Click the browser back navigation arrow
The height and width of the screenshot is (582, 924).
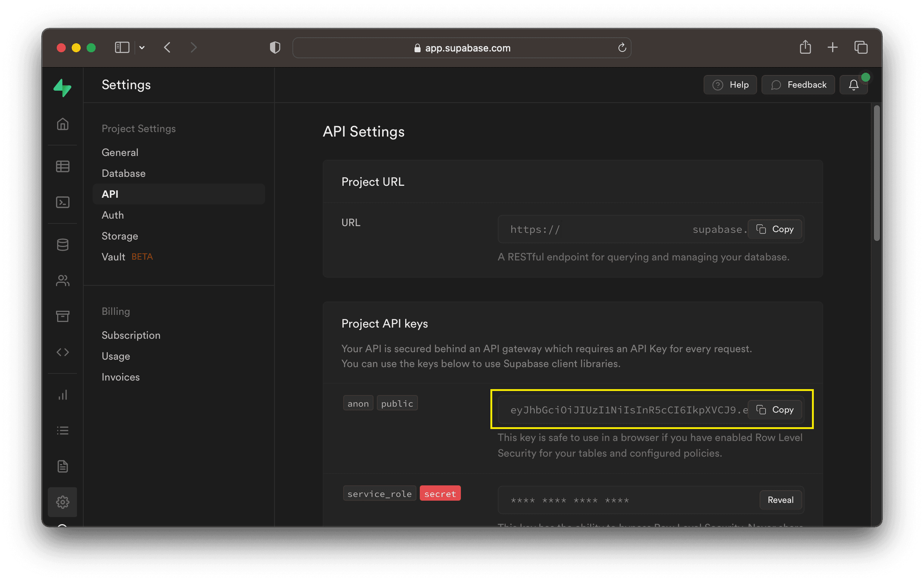167,47
